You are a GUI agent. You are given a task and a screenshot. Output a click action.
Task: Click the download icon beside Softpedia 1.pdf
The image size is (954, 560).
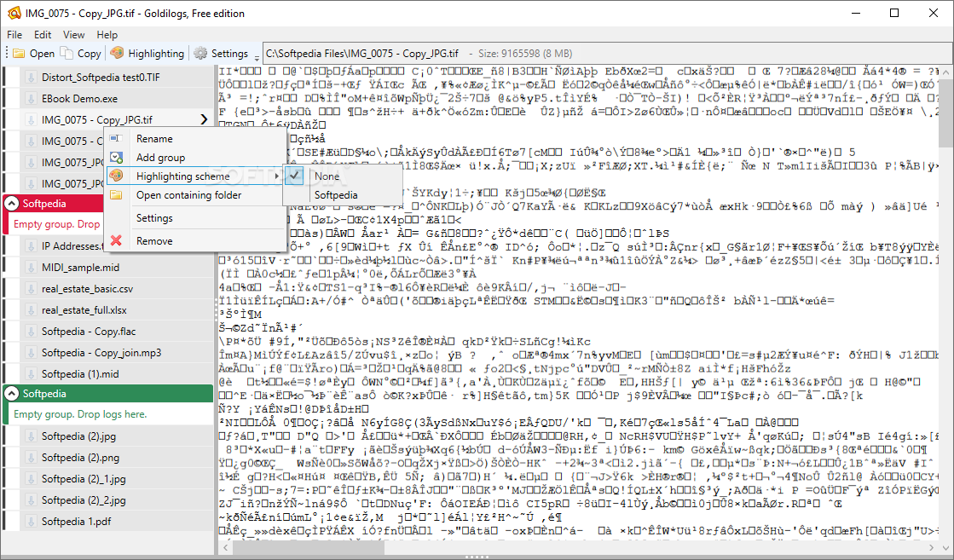tap(31, 521)
